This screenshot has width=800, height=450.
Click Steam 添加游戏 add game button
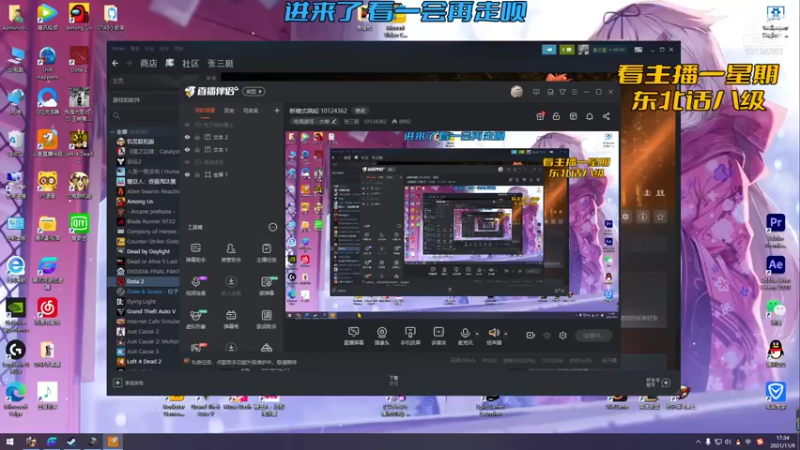pyautogui.click(x=129, y=383)
